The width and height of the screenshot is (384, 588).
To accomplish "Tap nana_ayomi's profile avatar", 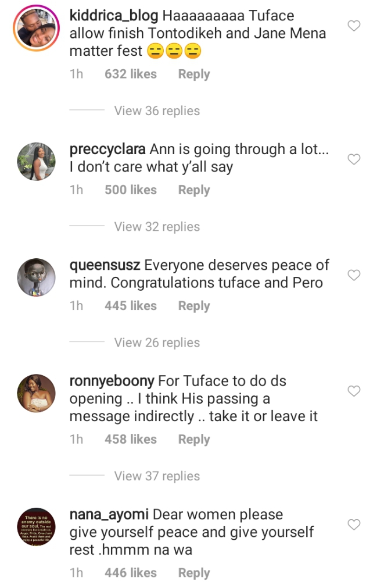I will tap(36, 527).
